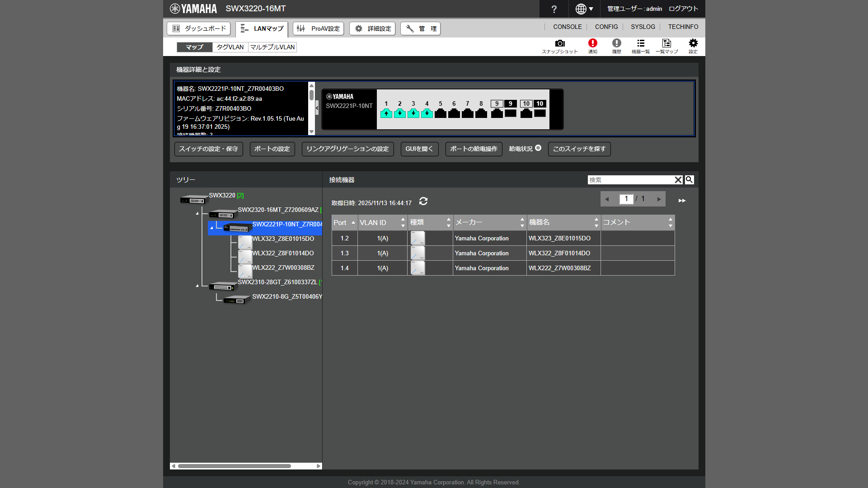Click the search magnifier icon
Image resolution: width=868 pixels, height=488 pixels.
pyautogui.click(x=689, y=180)
